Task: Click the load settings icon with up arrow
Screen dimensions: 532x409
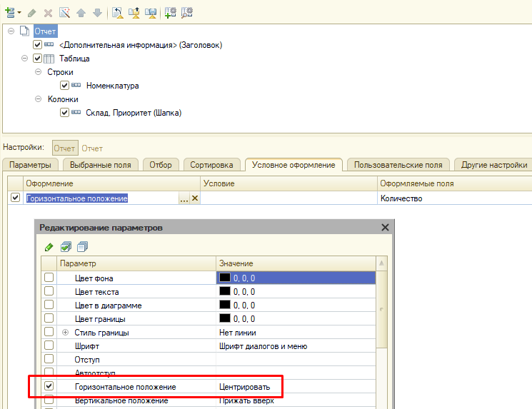Action: coord(134,13)
